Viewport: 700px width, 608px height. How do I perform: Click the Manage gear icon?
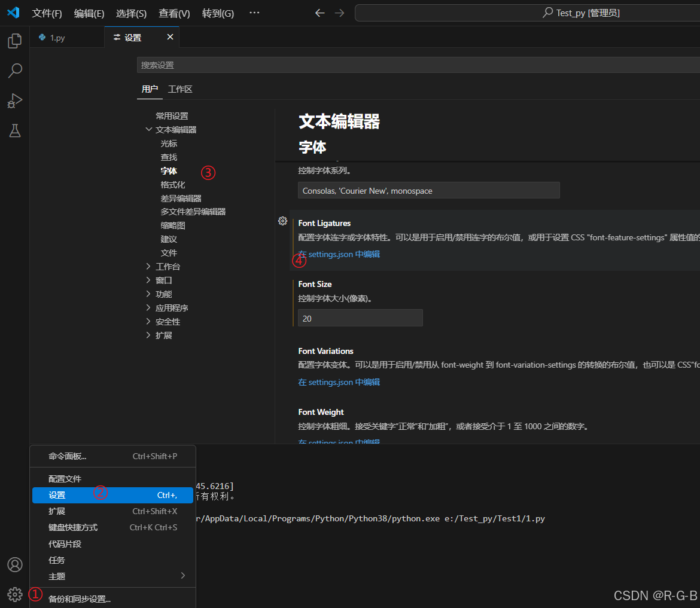(x=15, y=594)
